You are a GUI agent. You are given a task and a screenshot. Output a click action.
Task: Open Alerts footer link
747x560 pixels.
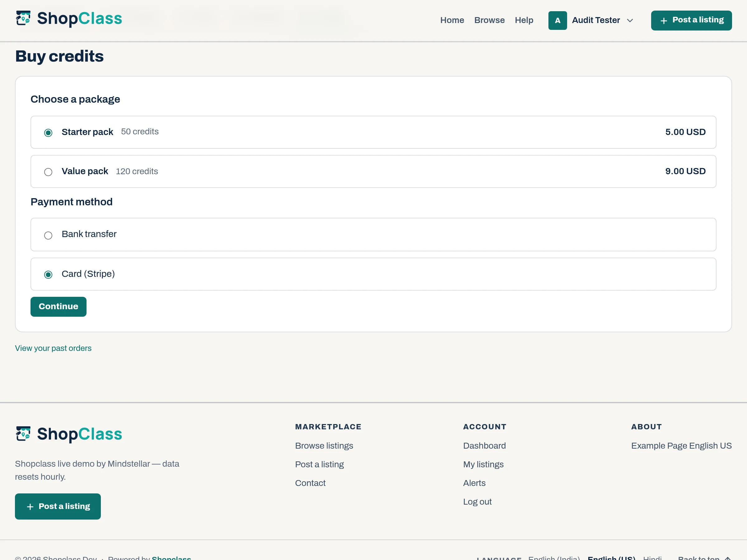tap(474, 483)
